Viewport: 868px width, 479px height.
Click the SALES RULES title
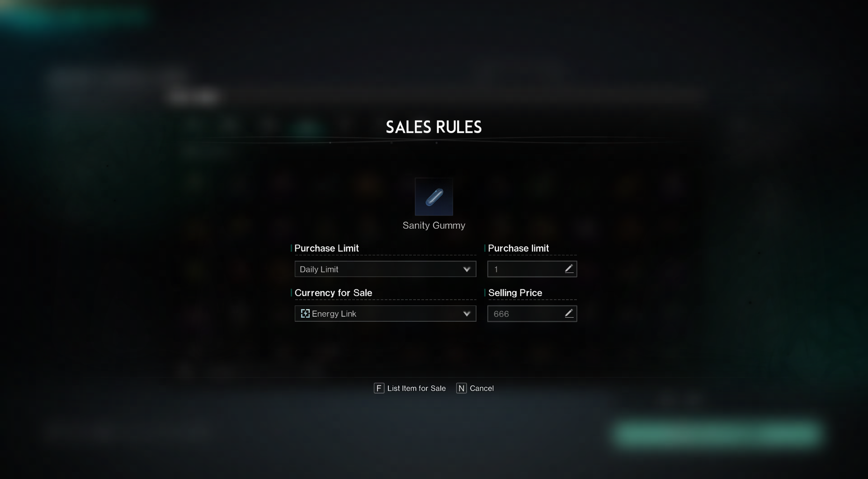point(434,127)
